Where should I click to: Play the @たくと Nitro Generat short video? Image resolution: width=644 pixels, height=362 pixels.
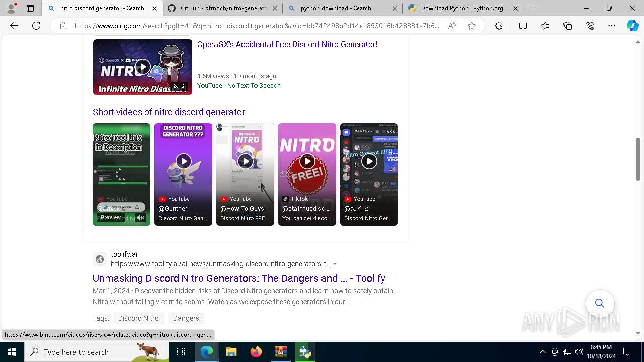point(369,174)
